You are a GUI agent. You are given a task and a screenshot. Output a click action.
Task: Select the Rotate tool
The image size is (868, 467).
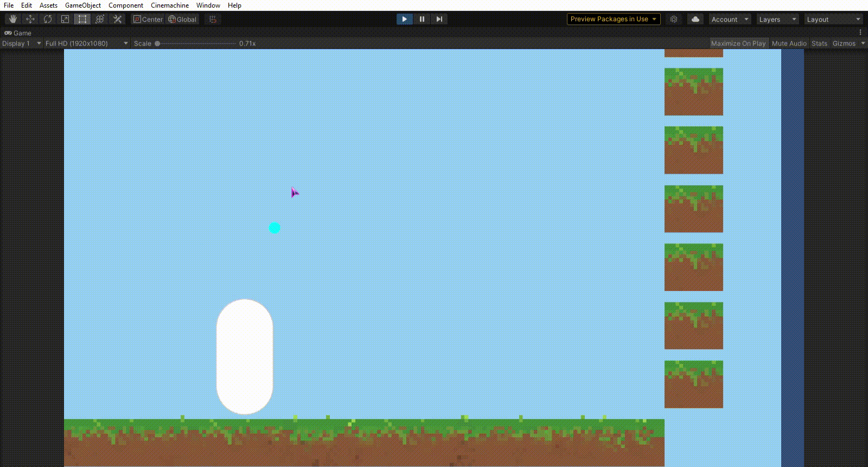48,19
